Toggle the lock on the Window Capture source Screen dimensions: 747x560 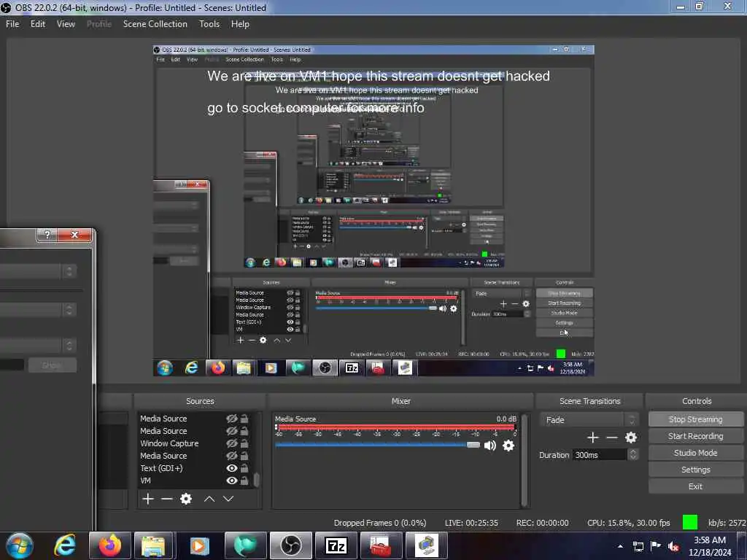click(x=244, y=443)
